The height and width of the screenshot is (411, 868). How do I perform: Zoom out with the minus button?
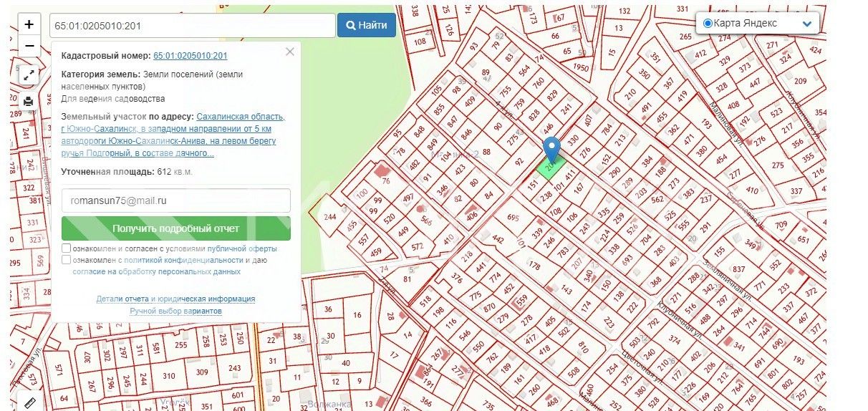[x=29, y=46]
